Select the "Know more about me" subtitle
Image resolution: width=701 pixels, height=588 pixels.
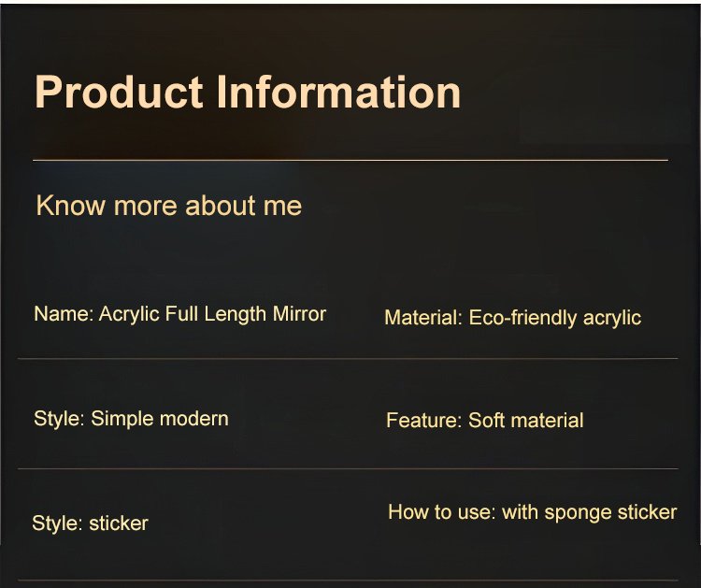click(x=168, y=206)
